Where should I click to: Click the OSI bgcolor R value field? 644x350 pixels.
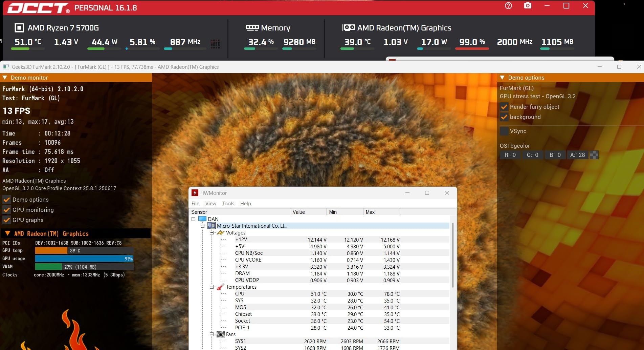pos(510,155)
